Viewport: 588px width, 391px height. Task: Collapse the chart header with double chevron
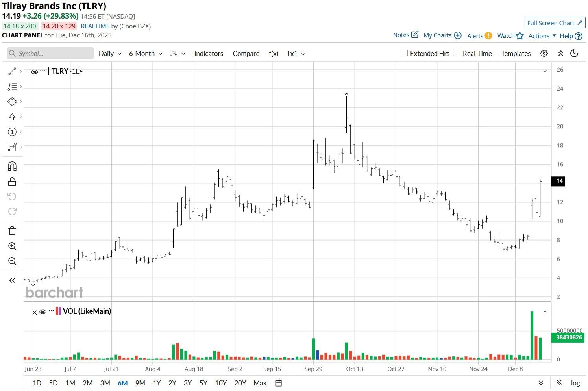(x=561, y=54)
